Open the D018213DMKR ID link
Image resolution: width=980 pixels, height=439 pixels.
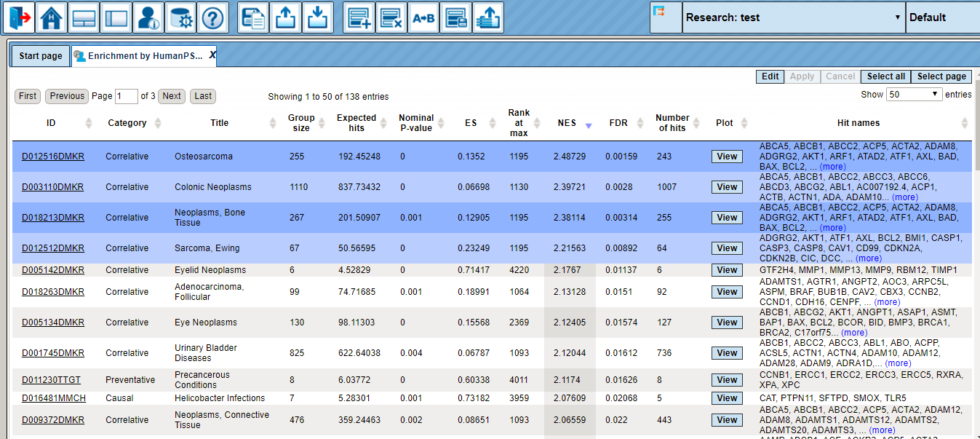click(52, 218)
